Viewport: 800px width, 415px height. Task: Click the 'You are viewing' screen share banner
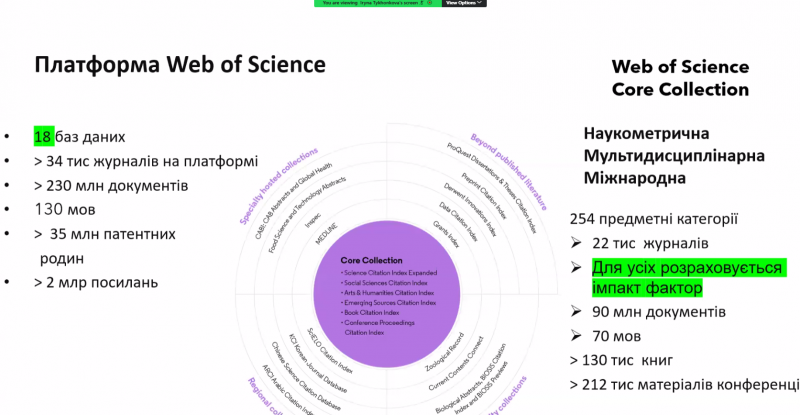[x=378, y=3]
